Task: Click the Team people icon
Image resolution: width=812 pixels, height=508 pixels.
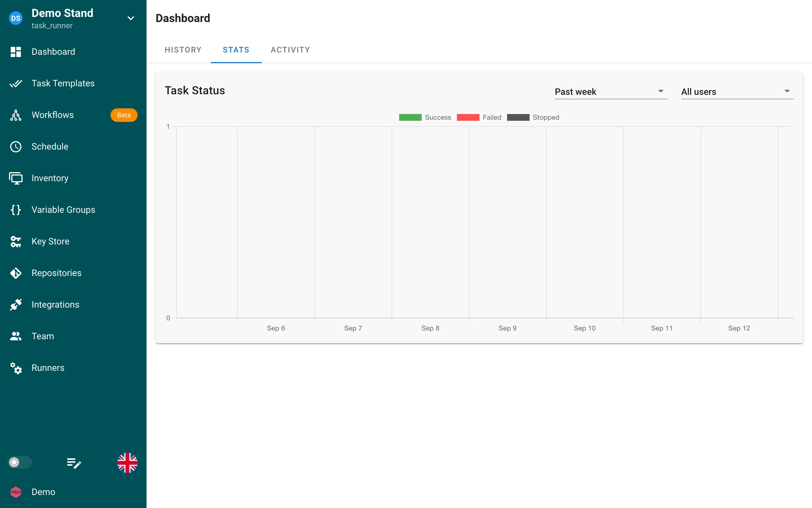Action: coord(16,336)
